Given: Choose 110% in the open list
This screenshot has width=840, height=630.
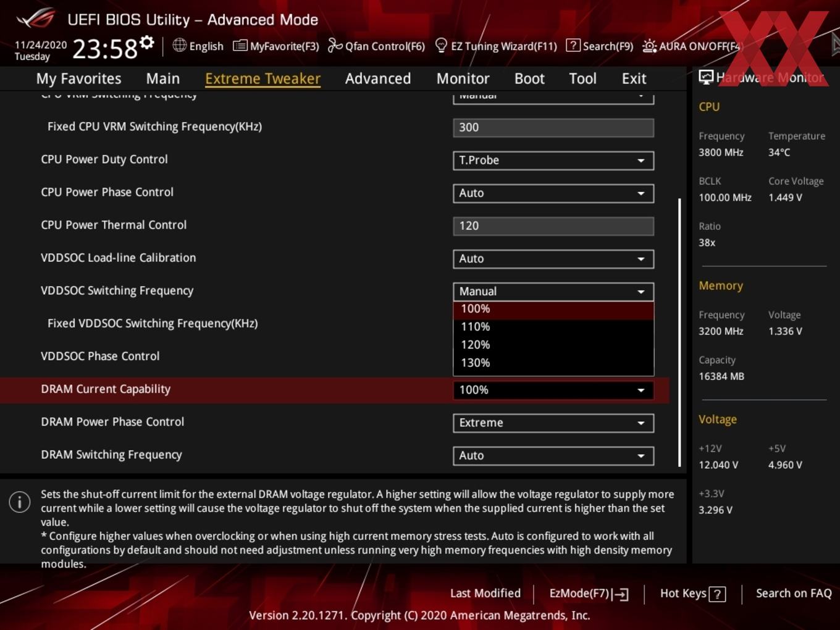Looking at the screenshot, I should (553, 327).
